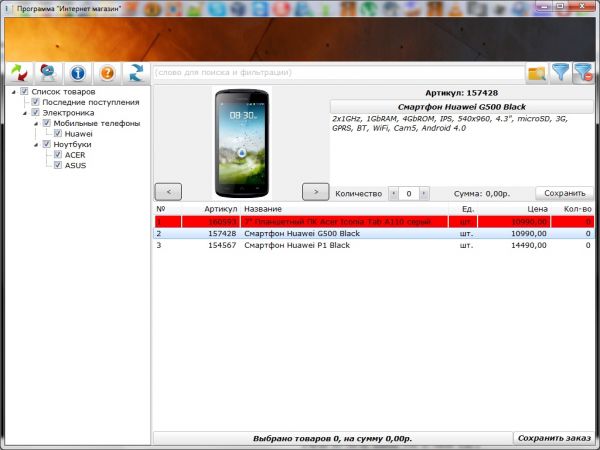Click the Количество number field
Screen dimensions: 600x450
[409, 194]
